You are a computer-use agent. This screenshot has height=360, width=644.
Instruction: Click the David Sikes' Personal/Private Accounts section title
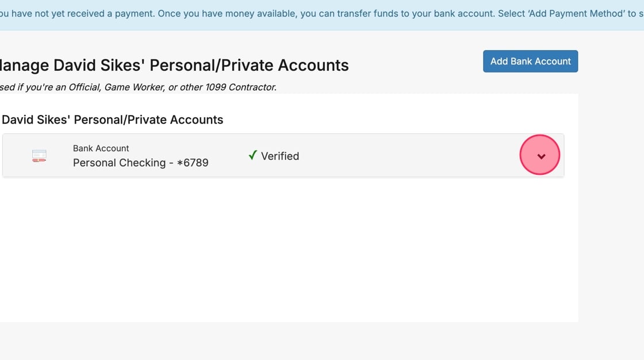click(x=112, y=120)
